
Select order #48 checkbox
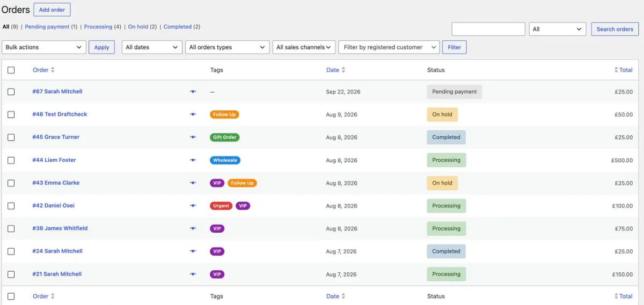click(x=11, y=115)
